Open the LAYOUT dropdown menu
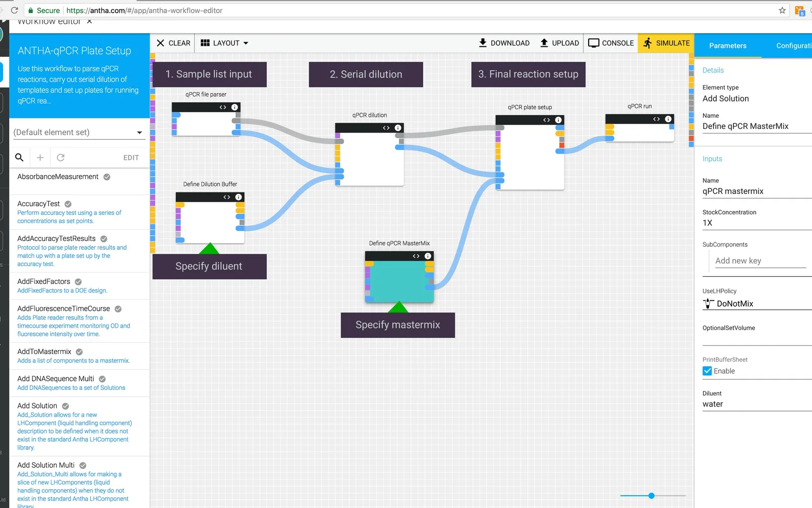This screenshot has width=812, height=508. [224, 43]
